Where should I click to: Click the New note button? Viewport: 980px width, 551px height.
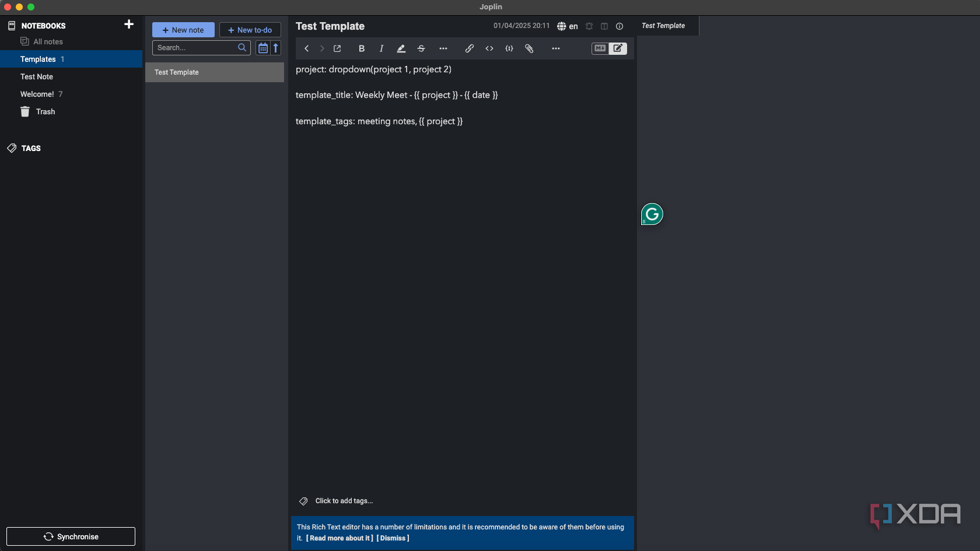pyautogui.click(x=183, y=30)
